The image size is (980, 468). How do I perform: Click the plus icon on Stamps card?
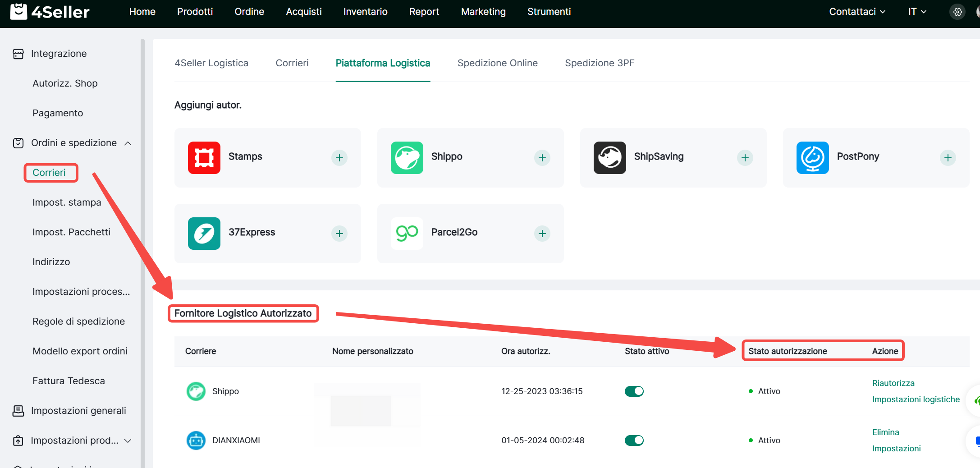pyautogui.click(x=339, y=158)
